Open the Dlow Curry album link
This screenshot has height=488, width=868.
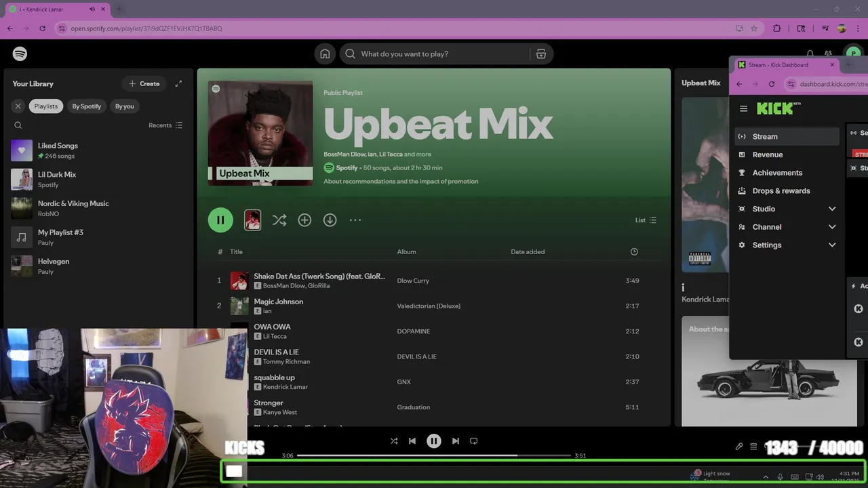point(413,281)
